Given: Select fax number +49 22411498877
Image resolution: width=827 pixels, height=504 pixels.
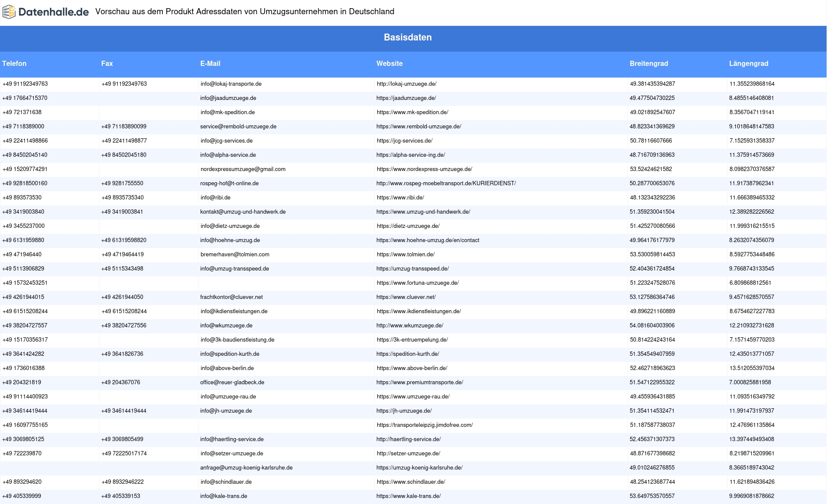Looking at the screenshot, I should coord(124,141).
